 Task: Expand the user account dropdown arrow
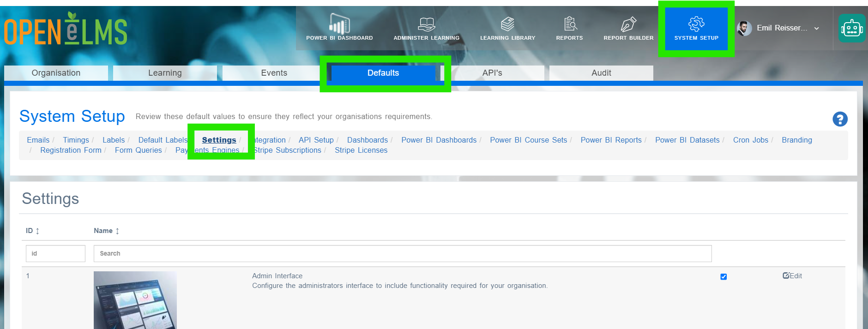[816, 28]
